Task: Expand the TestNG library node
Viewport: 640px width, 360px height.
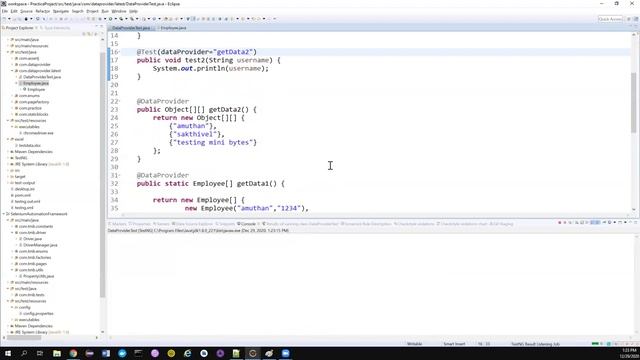Action: tap(8, 158)
